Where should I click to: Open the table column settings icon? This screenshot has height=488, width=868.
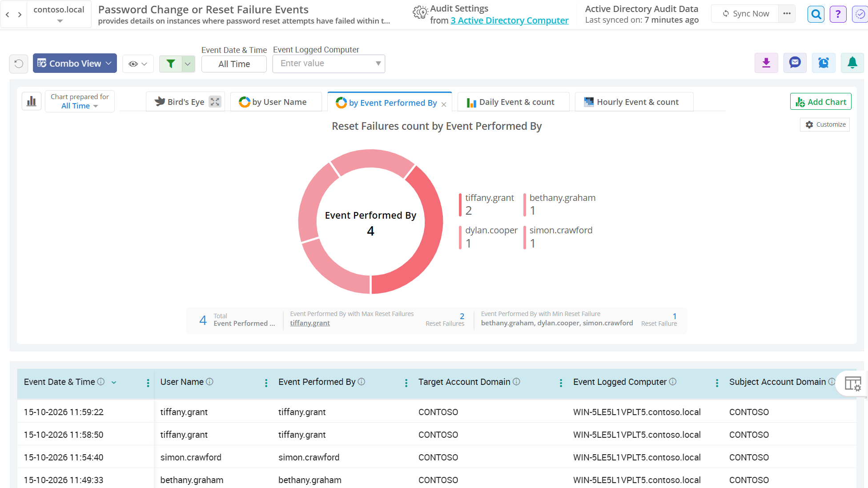(852, 383)
